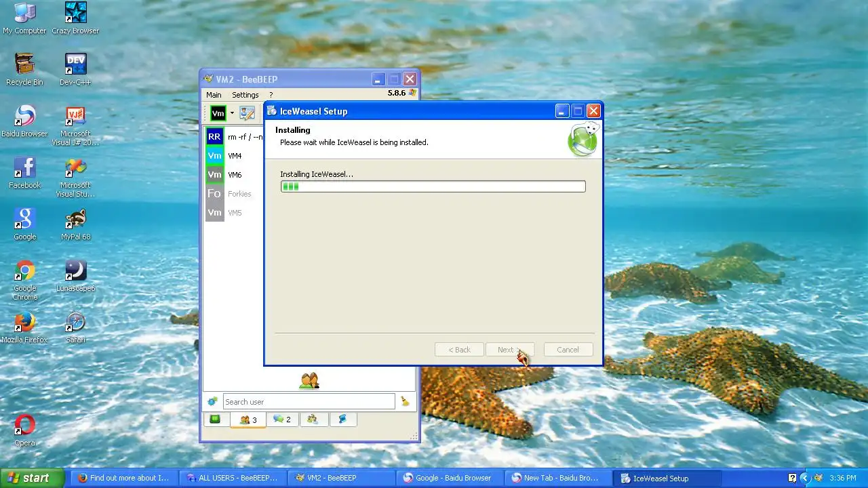Click Windows flag icon in BeeBEEP menu bar
868x488 pixels.
pyautogui.click(x=412, y=94)
